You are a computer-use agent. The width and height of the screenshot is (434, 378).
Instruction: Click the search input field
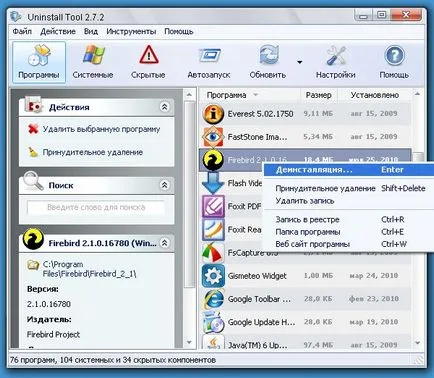point(96,207)
